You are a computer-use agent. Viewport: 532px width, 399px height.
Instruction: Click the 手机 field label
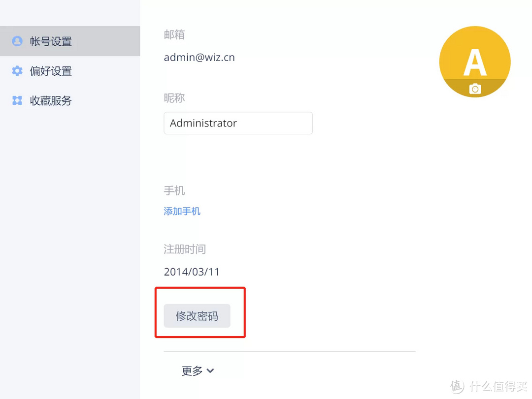click(x=174, y=190)
